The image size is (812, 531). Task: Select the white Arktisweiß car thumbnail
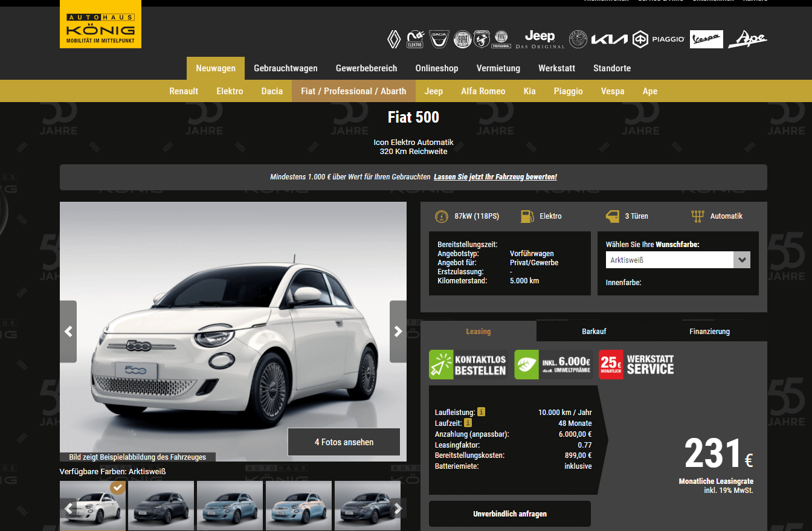click(x=93, y=506)
